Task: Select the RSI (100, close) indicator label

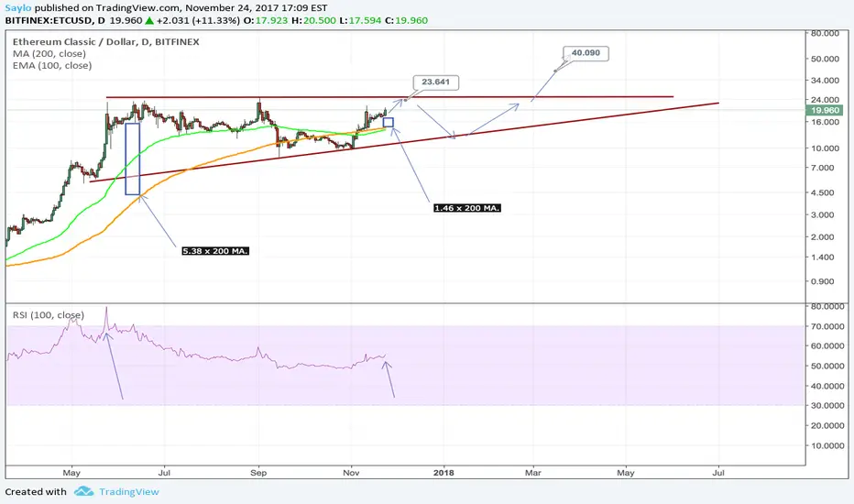Action: pos(49,315)
